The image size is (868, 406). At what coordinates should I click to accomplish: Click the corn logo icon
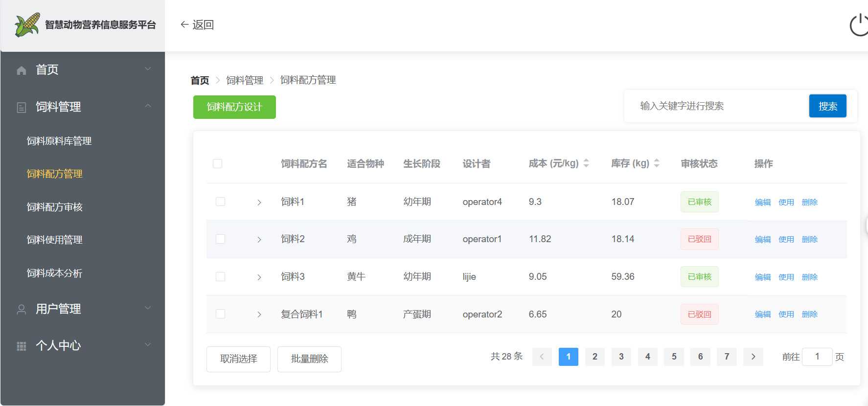pos(27,25)
